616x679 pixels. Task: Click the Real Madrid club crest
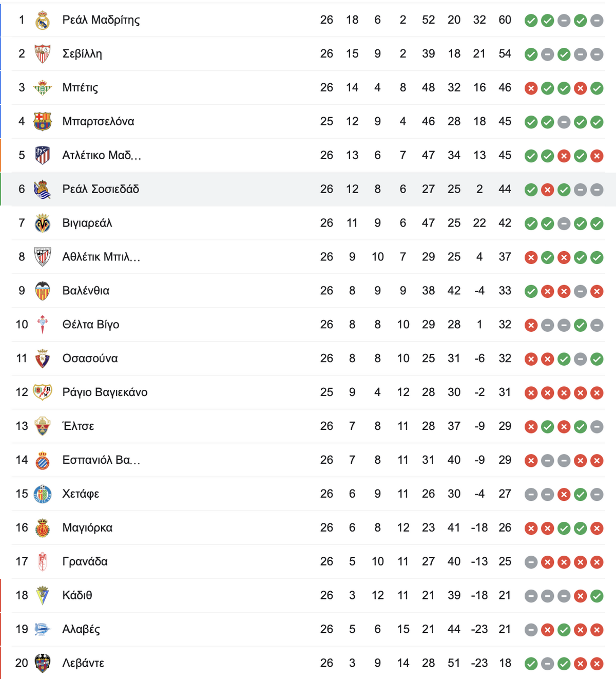43,20
